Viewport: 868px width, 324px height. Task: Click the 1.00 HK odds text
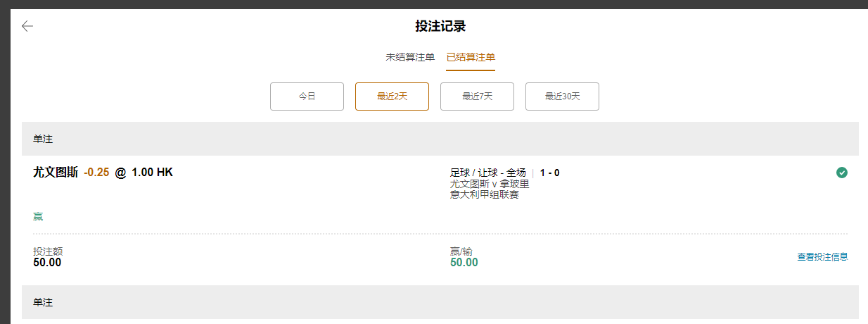coord(152,173)
